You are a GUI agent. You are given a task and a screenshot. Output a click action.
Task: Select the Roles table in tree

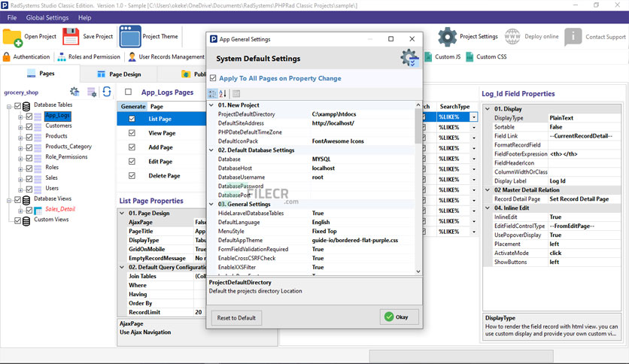[52, 167]
